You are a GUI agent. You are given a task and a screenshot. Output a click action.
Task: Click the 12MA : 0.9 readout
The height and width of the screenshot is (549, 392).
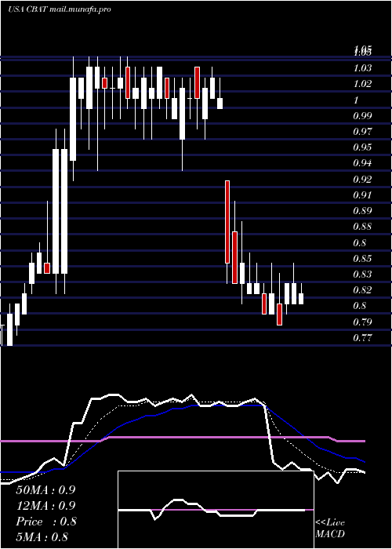click(45, 506)
